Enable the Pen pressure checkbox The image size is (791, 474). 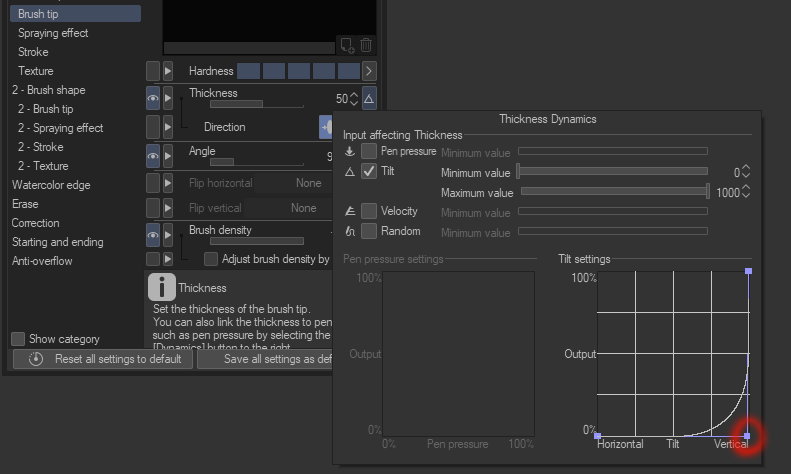369,151
